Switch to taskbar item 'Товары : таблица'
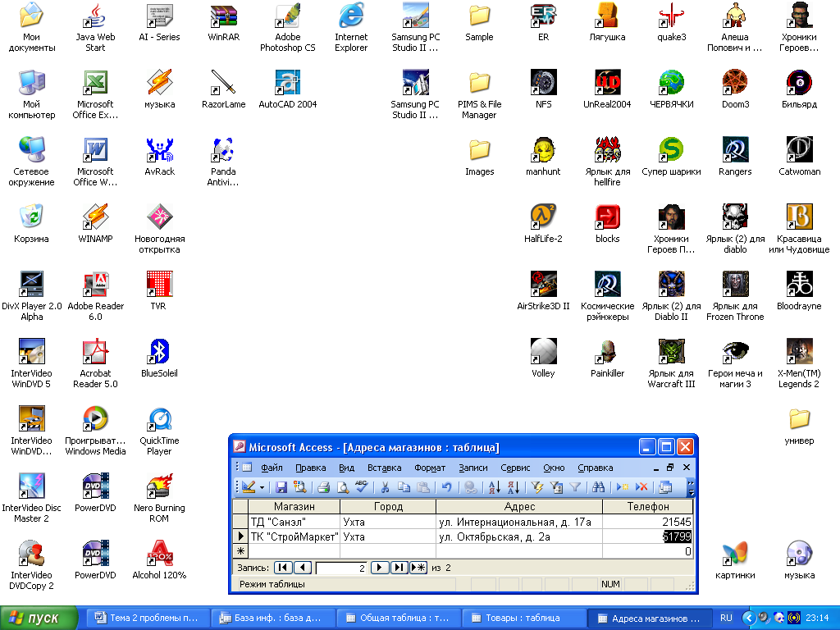This screenshot has width=840, height=630. click(x=523, y=619)
